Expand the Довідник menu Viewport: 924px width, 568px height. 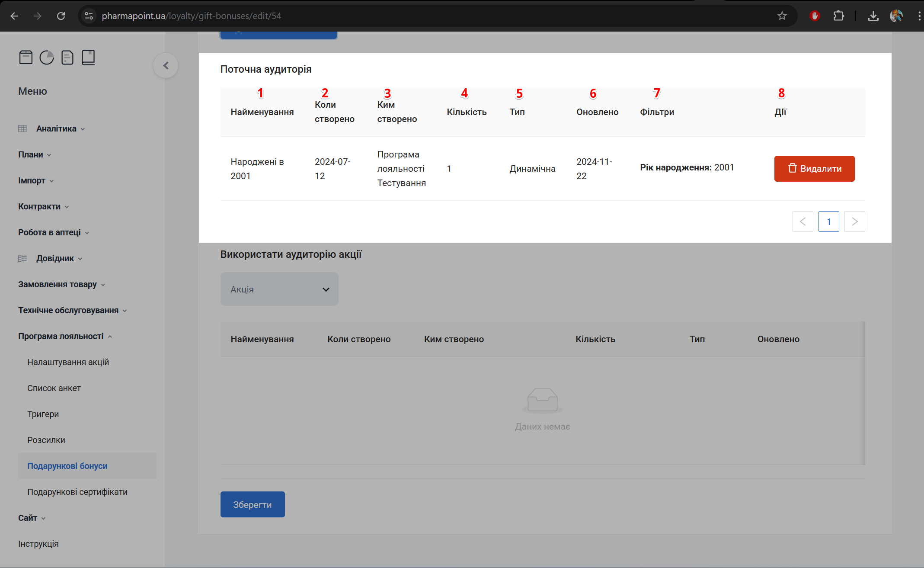pos(55,258)
